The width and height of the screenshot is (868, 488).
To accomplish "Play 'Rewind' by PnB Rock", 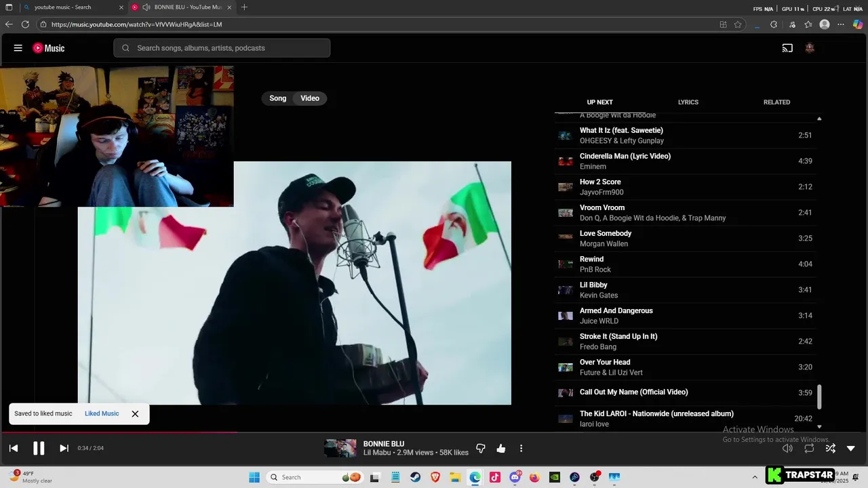I will click(x=685, y=264).
